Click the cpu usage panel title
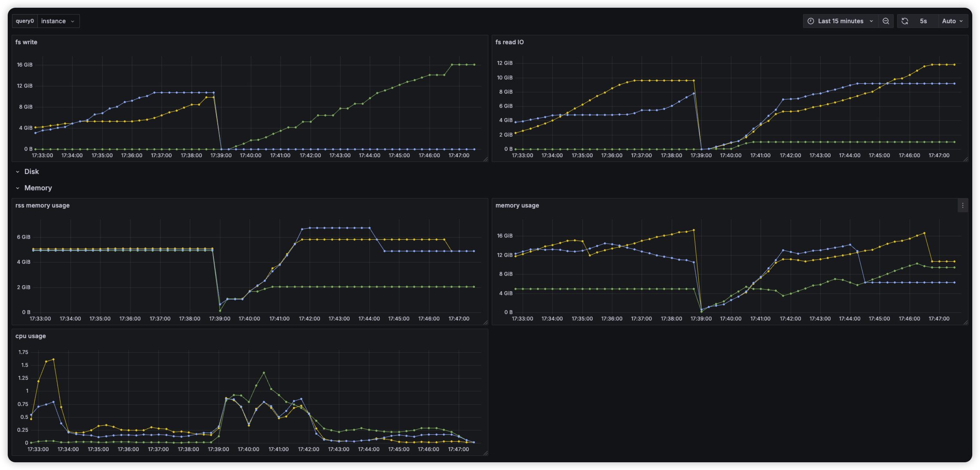 [x=30, y=336]
